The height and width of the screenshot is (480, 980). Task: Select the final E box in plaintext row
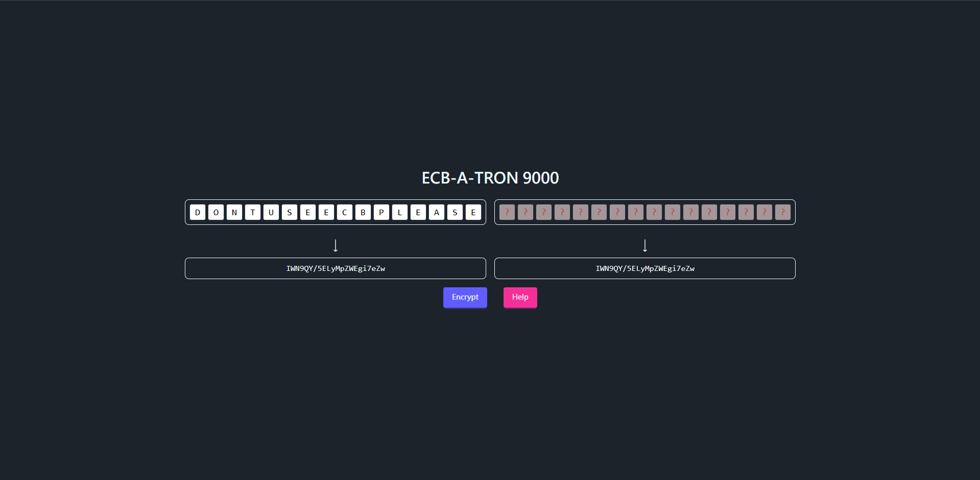(473, 212)
